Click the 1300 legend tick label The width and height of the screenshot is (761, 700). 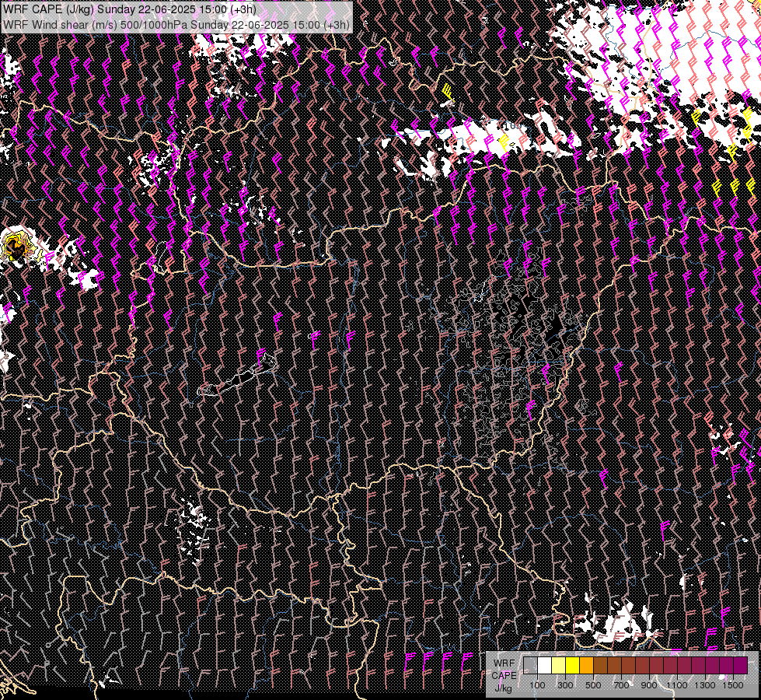point(706,685)
